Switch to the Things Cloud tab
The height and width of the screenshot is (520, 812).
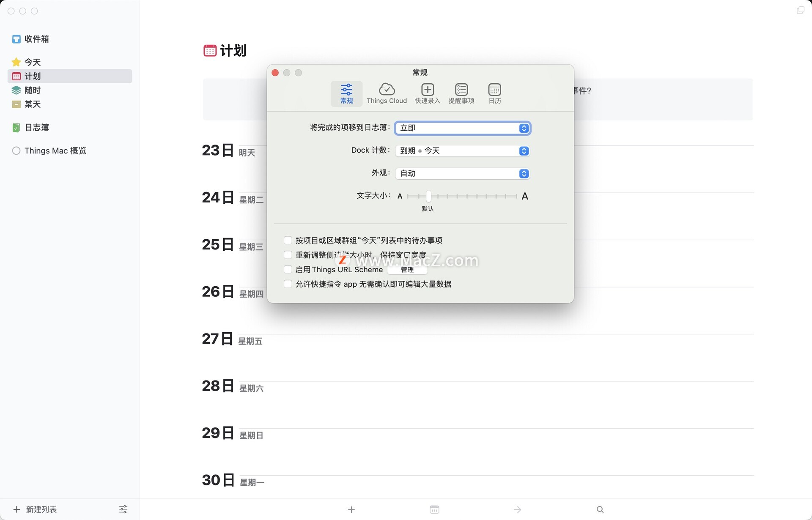pyautogui.click(x=387, y=93)
